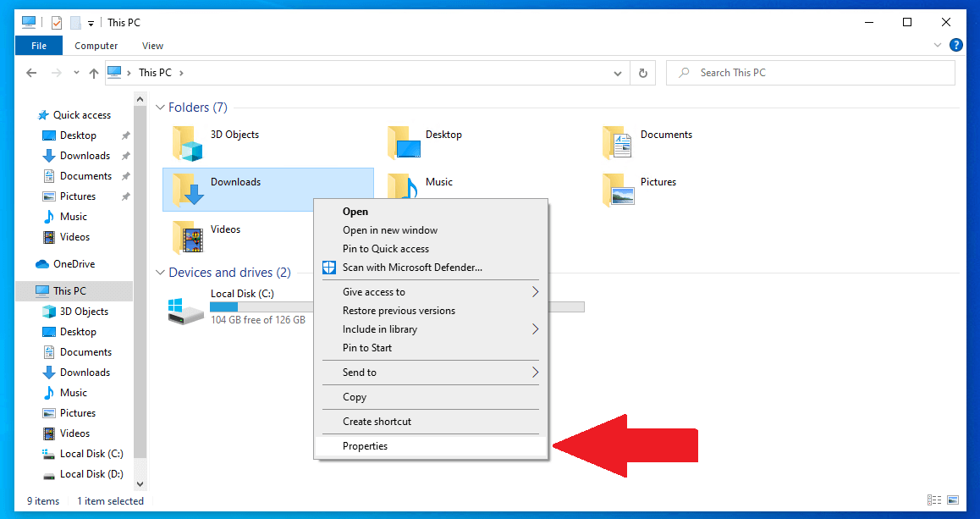Collapse the Folders (7) section

point(160,108)
